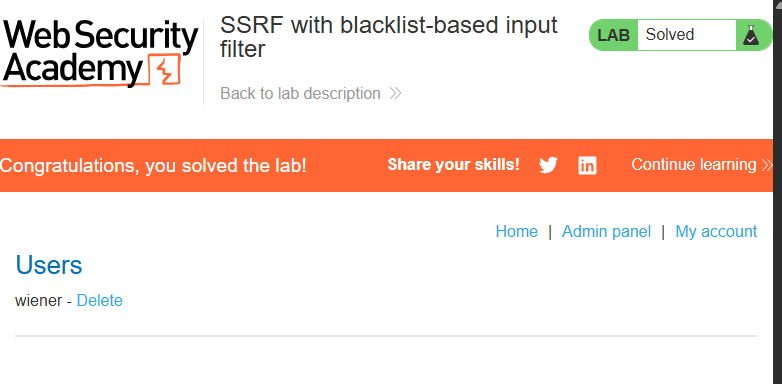Open the Home page link

pyautogui.click(x=517, y=231)
